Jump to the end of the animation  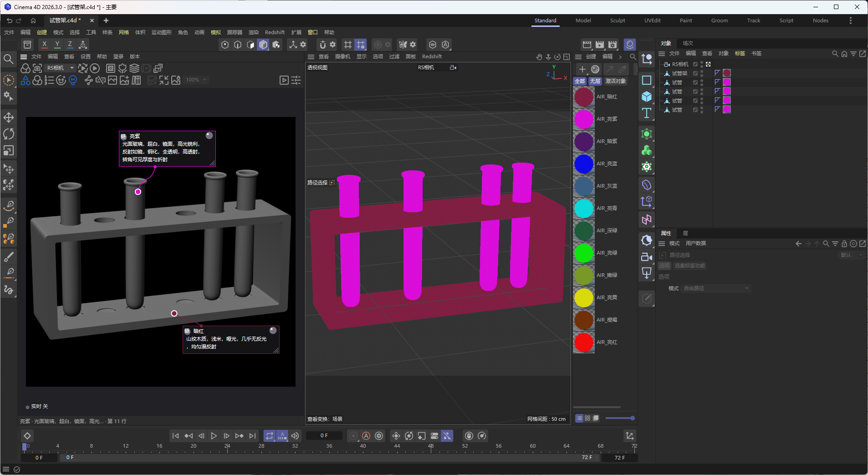coord(252,436)
